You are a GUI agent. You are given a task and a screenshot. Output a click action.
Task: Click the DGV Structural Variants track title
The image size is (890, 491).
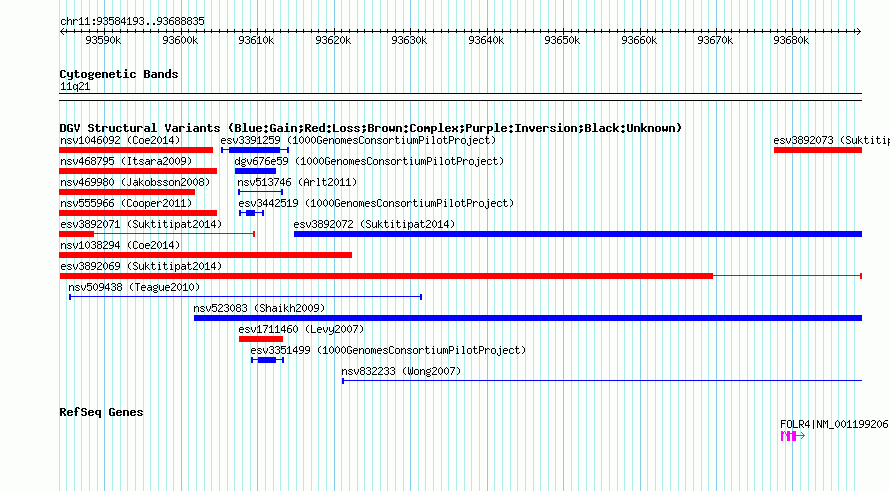coord(370,128)
